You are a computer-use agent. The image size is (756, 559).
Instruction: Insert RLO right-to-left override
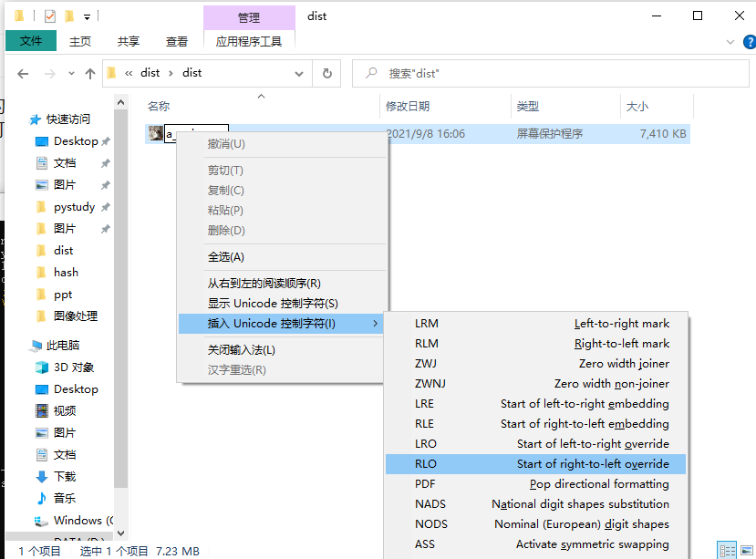(535, 464)
